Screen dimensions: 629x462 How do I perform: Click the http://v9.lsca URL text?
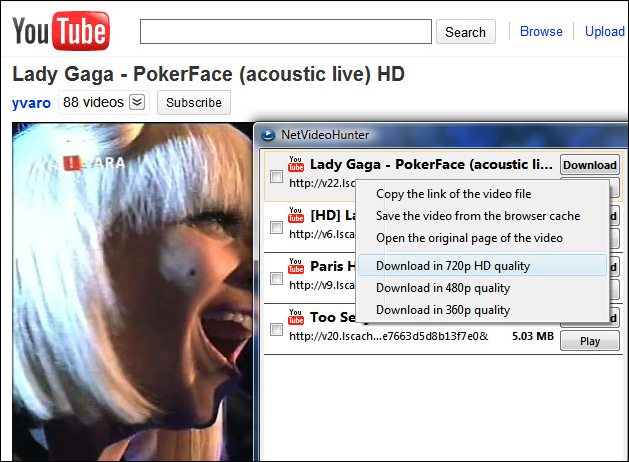tap(322, 285)
